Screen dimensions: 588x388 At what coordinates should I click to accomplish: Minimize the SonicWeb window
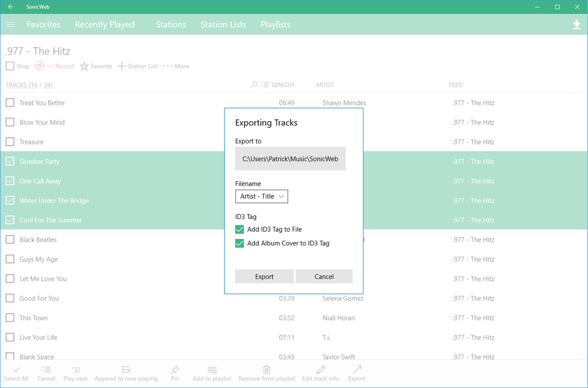[x=537, y=7]
